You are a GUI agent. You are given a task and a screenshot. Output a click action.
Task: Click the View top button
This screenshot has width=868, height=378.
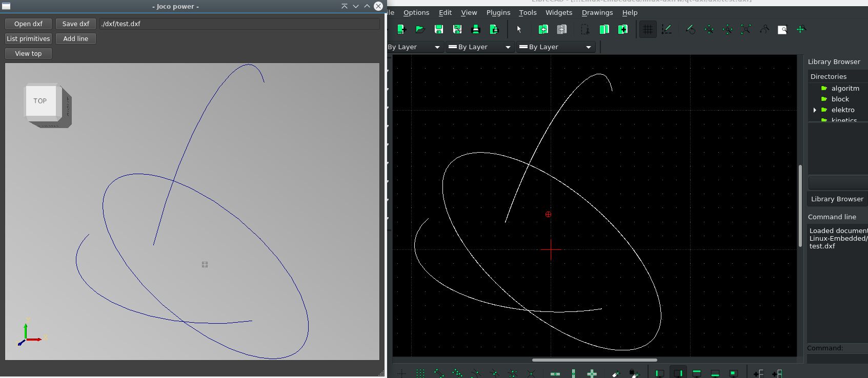(x=28, y=53)
